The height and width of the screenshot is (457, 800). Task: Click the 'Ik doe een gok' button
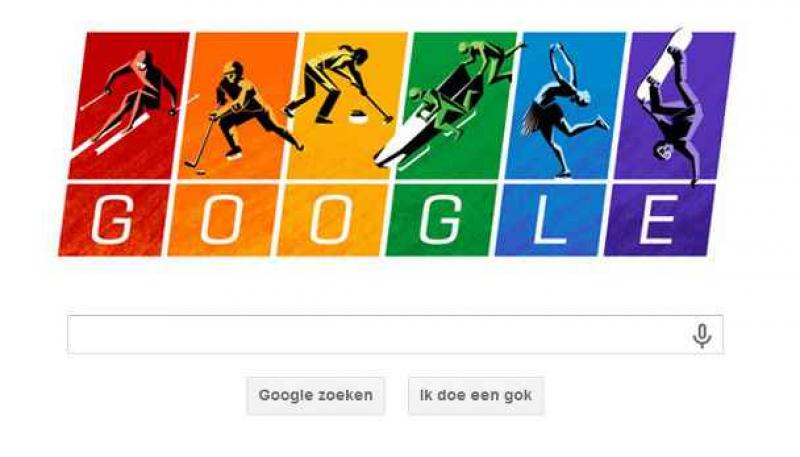(476, 395)
